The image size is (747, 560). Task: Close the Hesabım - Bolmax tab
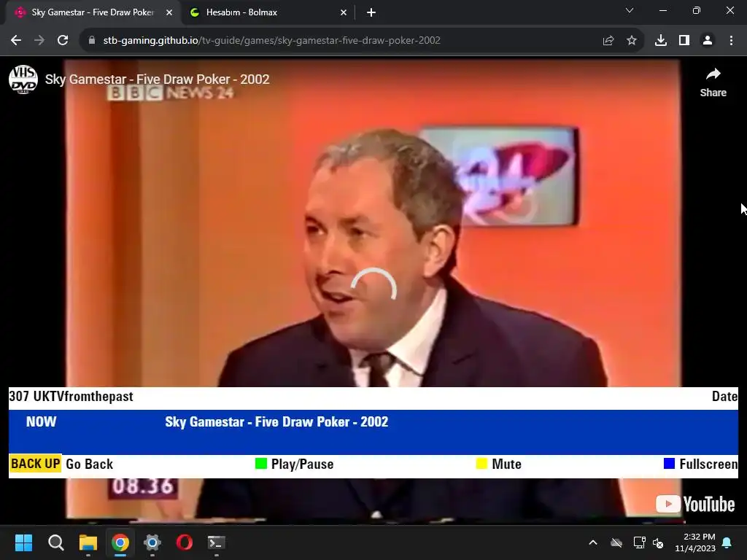tap(344, 12)
